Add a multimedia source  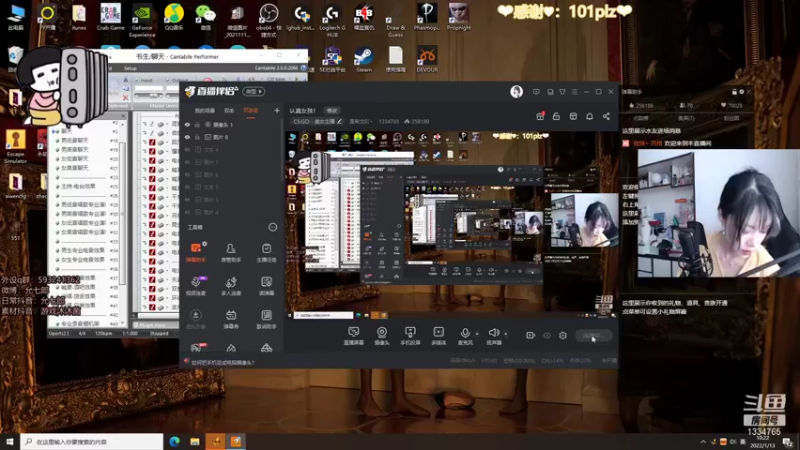coord(438,336)
